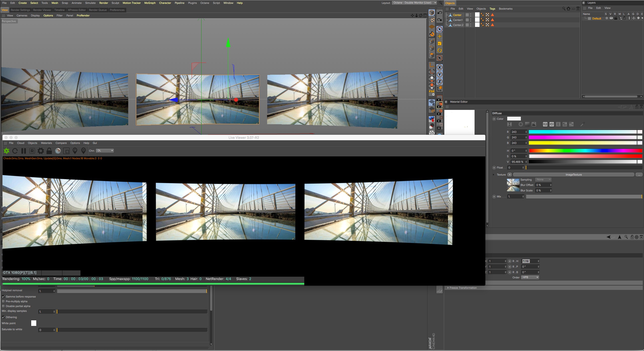Uncheck Dithering option

click(4, 317)
